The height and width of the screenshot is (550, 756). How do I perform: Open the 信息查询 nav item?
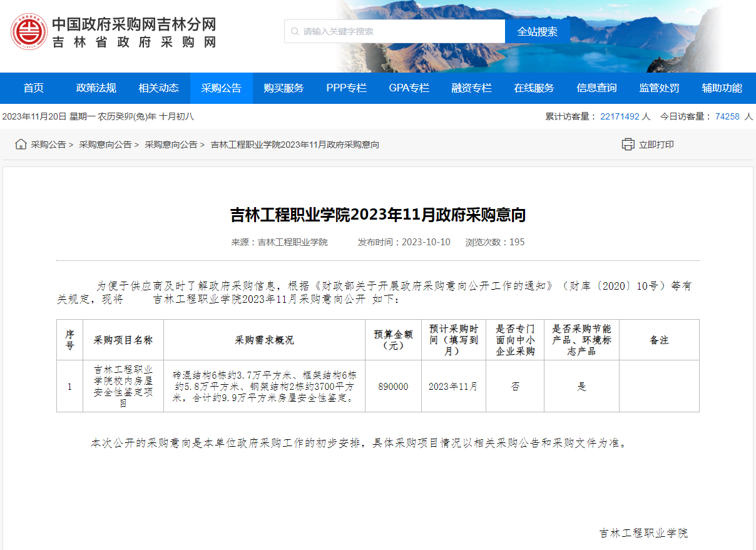click(596, 88)
